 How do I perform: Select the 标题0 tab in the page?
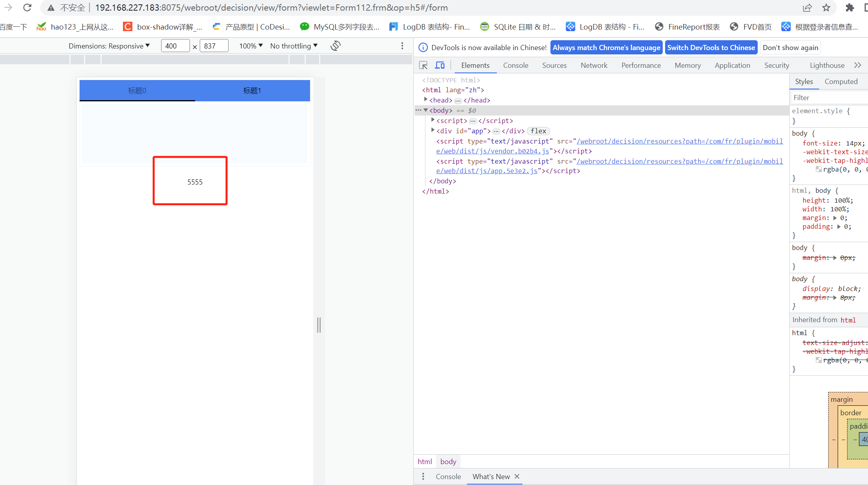(x=137, y=90)
